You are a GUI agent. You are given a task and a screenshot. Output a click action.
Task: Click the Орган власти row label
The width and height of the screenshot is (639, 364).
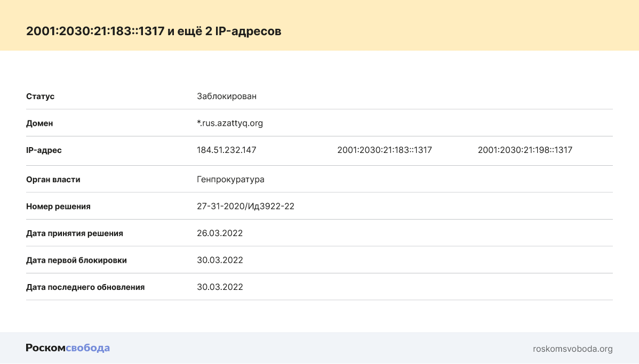(53, 180)
